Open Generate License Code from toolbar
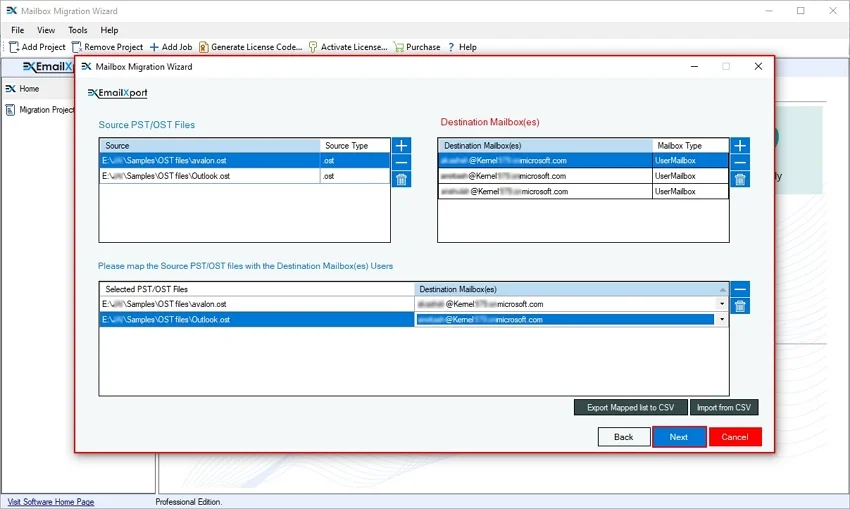 (250, 47)
